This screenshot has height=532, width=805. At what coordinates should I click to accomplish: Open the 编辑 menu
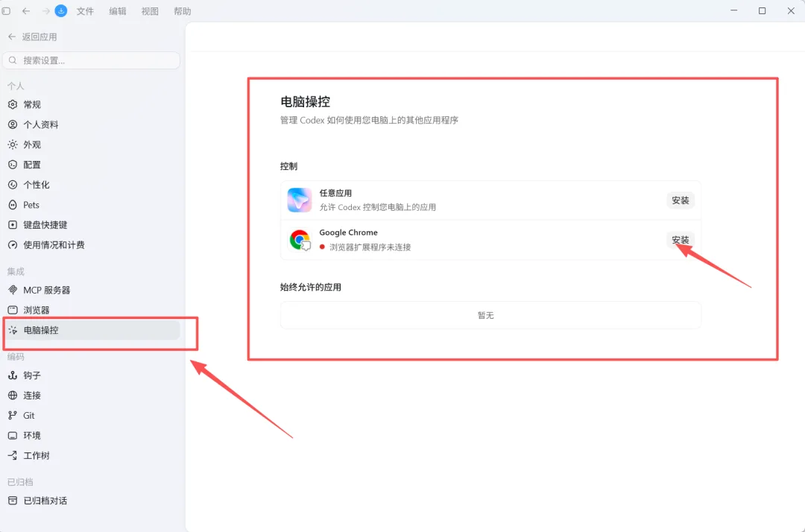[x=118, y=11]
